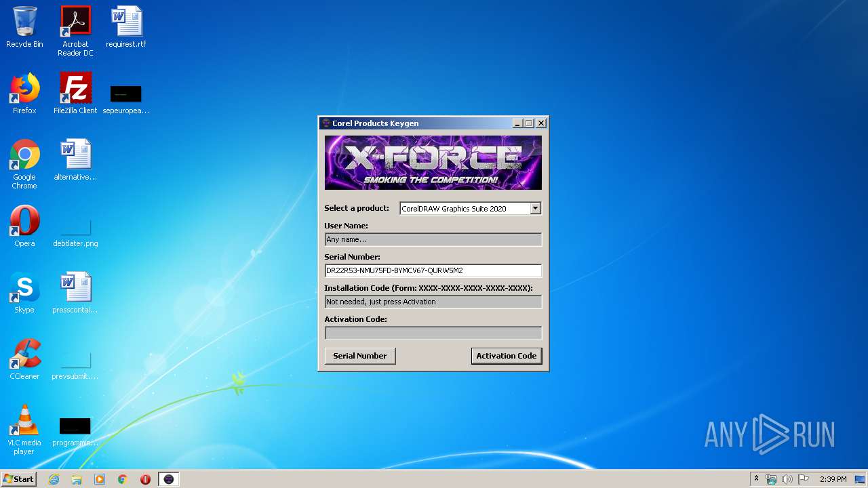This screenshot has height=488, width=868.
Task: Open the Chrome taskbar icon
Action: 123,479
